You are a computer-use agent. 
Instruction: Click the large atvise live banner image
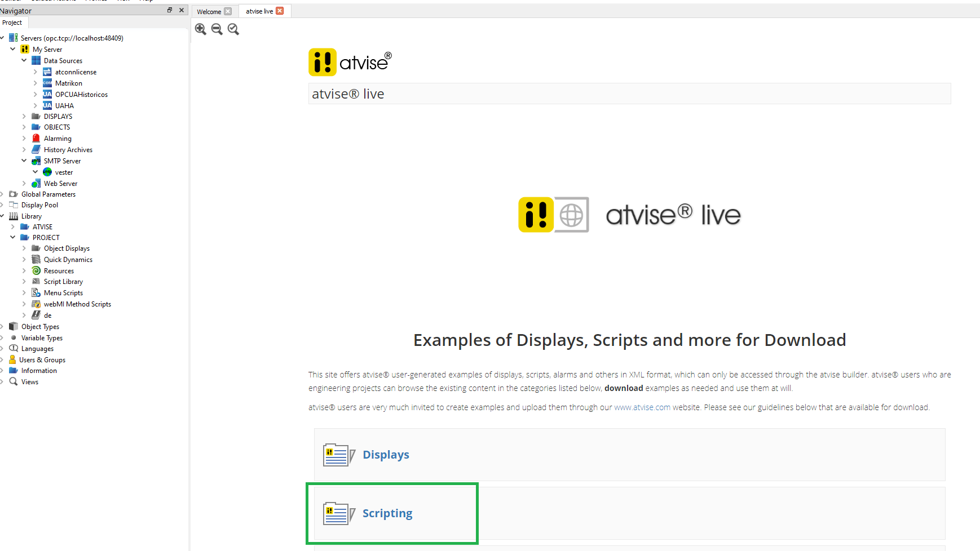tap(629, 215)
